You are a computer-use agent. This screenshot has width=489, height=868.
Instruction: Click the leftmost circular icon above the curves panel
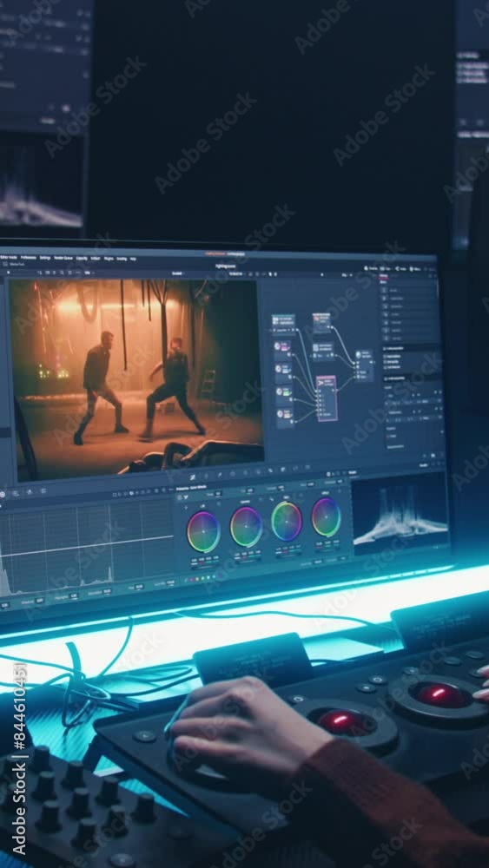pyautogui.click(x=3, y=494)
